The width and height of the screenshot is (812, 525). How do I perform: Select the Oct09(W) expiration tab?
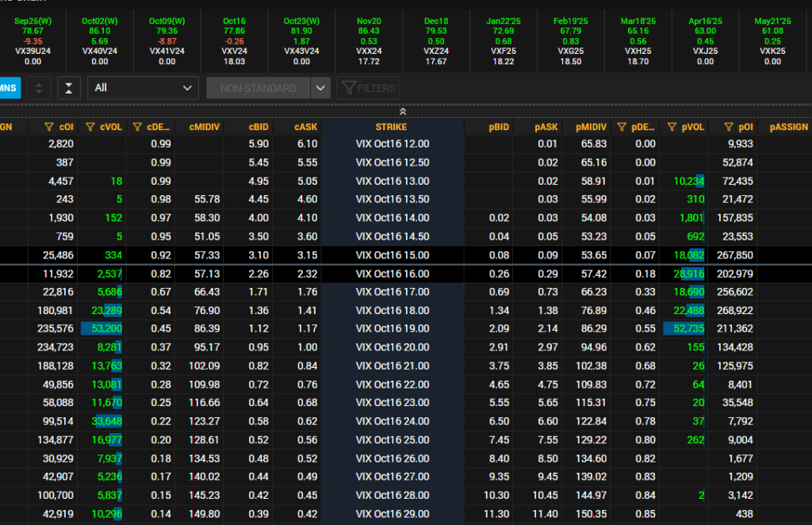pyautogui.click(x=167, y=41)
